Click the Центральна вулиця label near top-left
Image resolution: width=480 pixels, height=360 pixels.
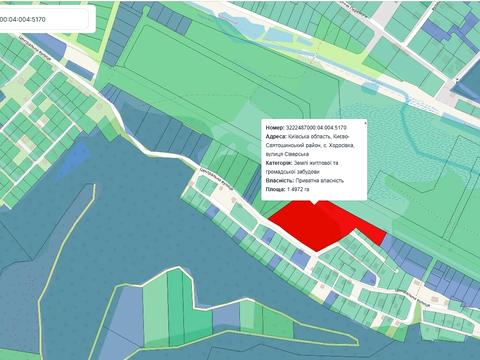click(35, 50)
